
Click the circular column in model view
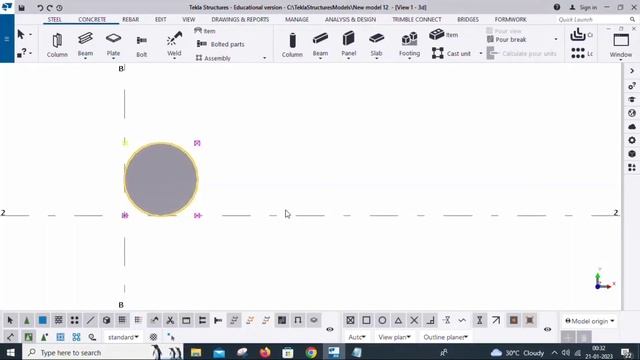[x=161, y=179]
